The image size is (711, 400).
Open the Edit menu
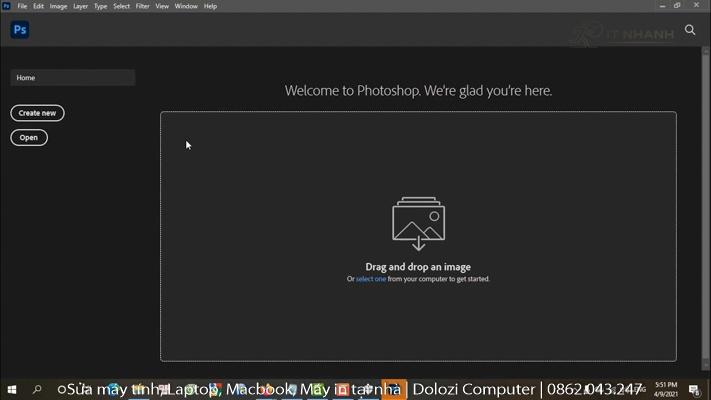(38, 6)
